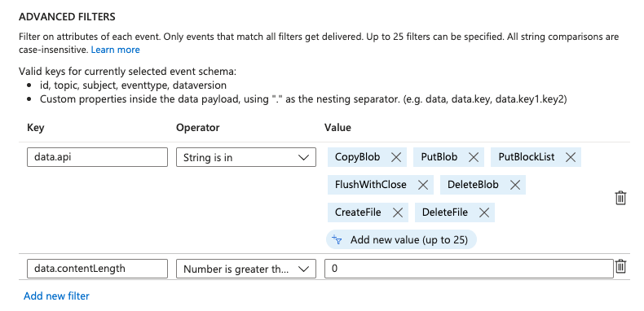Screen dimensions: 644x311
Task: Delete the data.api filter using trash icon
Action: [620, 198]
